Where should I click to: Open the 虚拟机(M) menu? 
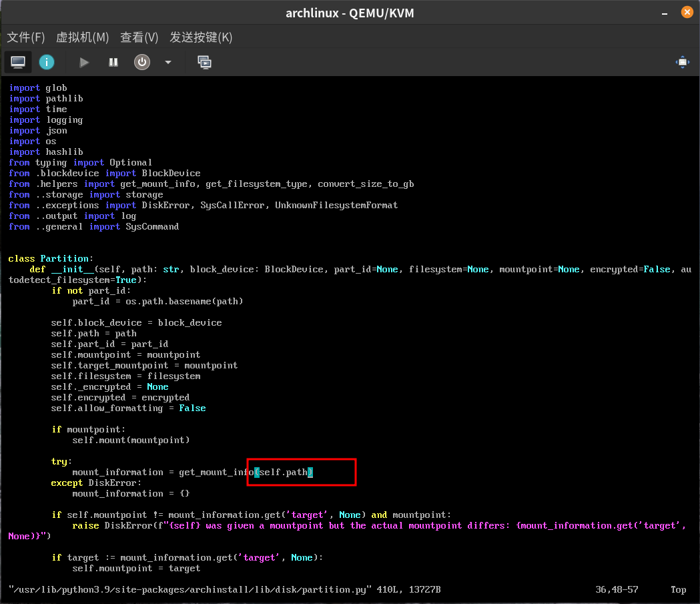tap(83, 37)
